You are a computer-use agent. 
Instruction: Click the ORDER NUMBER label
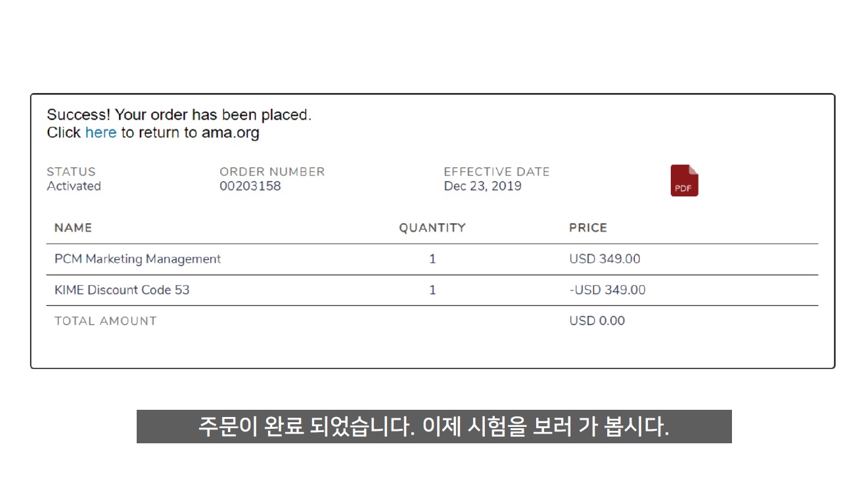click(272, 171)
